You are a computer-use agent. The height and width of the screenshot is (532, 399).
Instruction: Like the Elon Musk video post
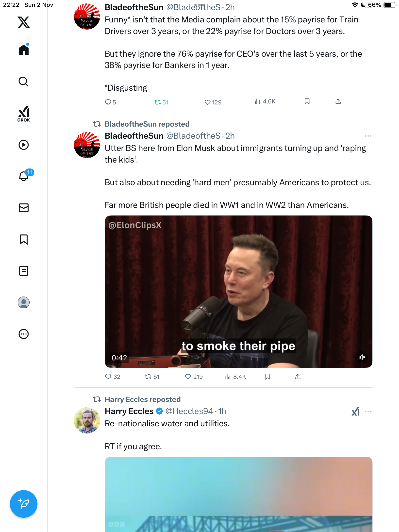[x=188, y=377]
